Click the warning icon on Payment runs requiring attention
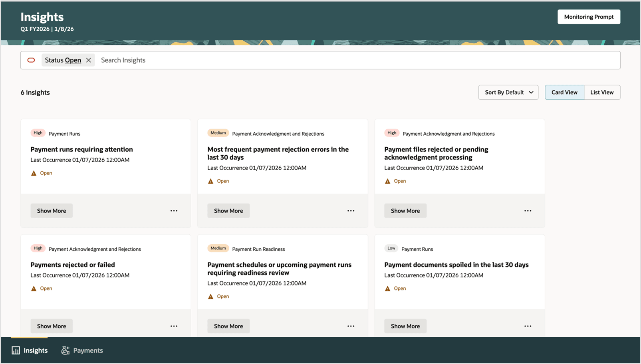The height and width of the screenshot is (364, 641). tap(34, 172)
